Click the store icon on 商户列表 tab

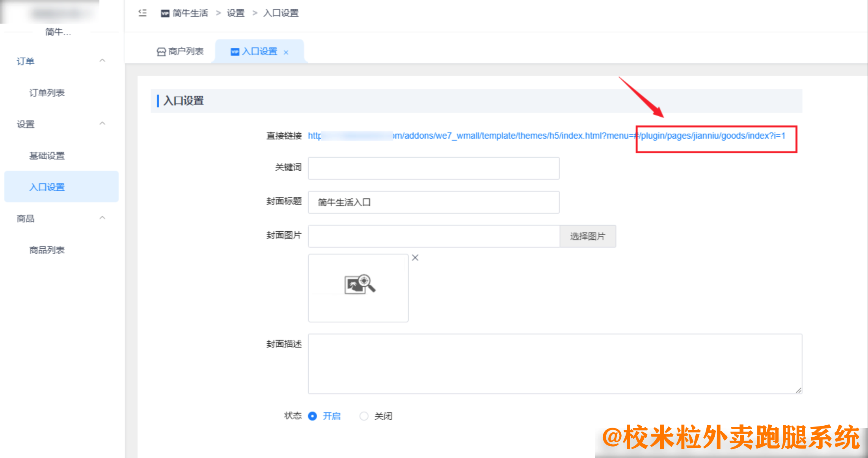point(161,51)
